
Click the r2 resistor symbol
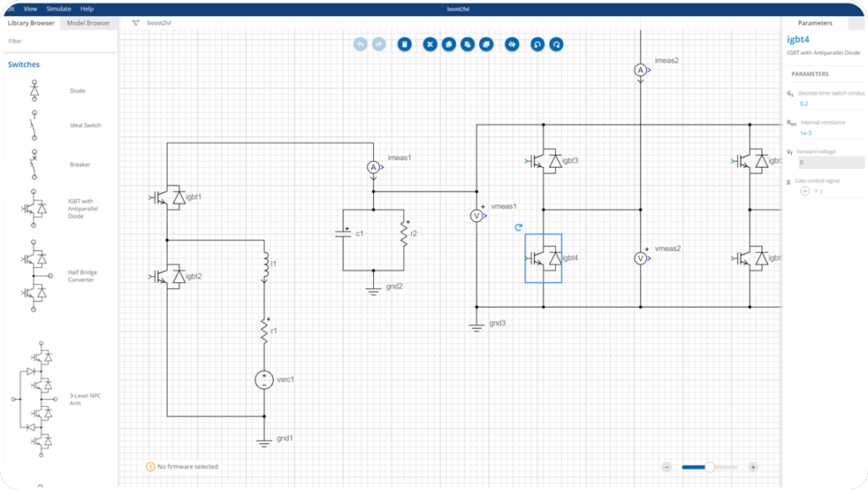[x=404, y=234]
